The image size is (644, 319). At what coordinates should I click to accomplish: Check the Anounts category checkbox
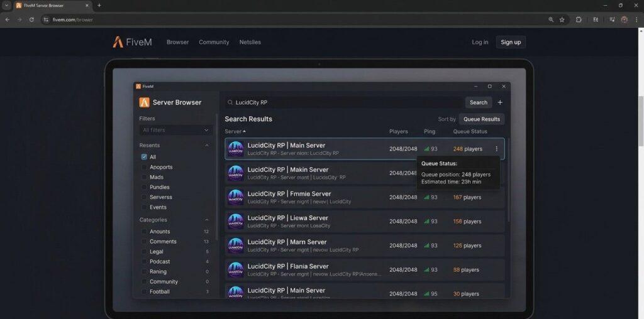tap(144, 231)
